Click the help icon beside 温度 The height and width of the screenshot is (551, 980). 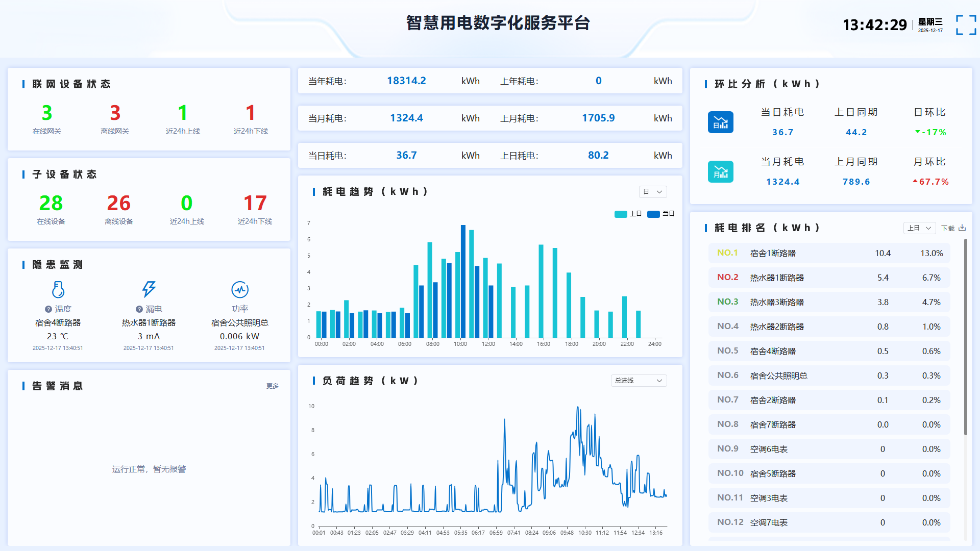coord(48,309)
